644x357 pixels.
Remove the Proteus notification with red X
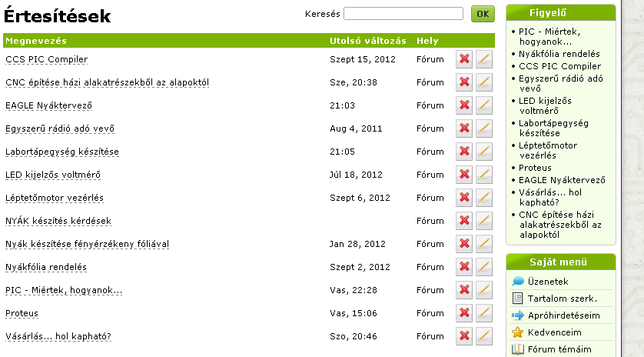(x=464, y=313)
